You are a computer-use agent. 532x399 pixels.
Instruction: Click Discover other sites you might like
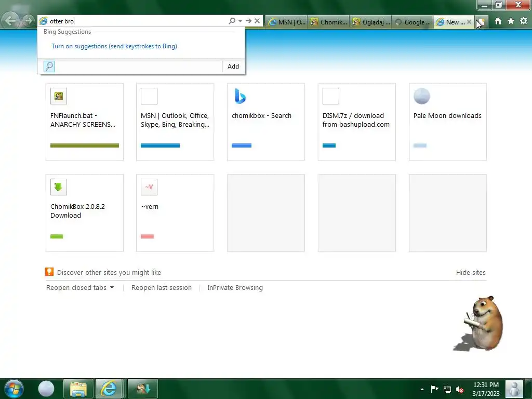click(x=109, y=272)
